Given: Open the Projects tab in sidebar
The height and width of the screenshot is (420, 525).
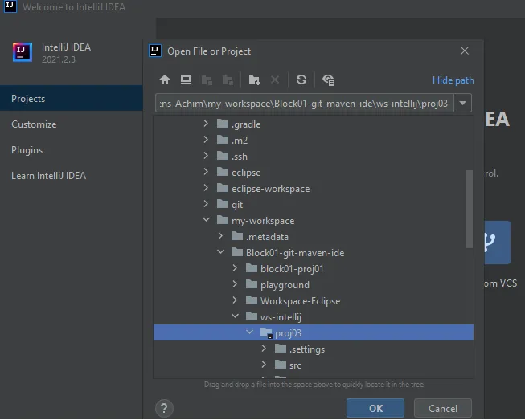Looking at the screenshot, I should (x=72, y=98).
